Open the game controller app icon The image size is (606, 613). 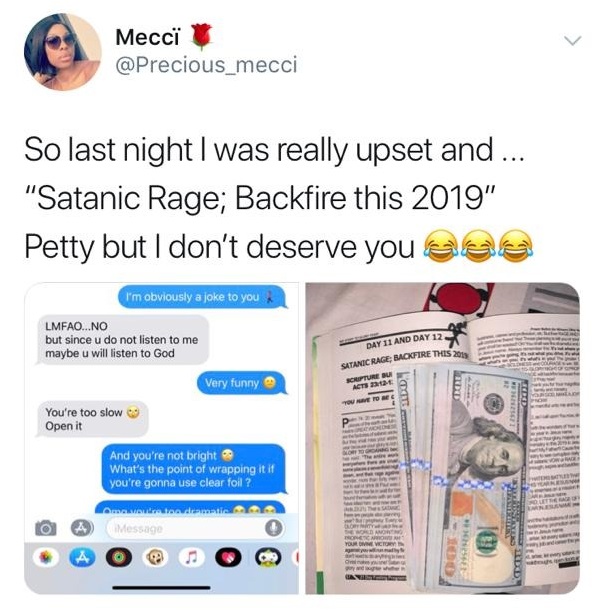[x=268, y=558]
